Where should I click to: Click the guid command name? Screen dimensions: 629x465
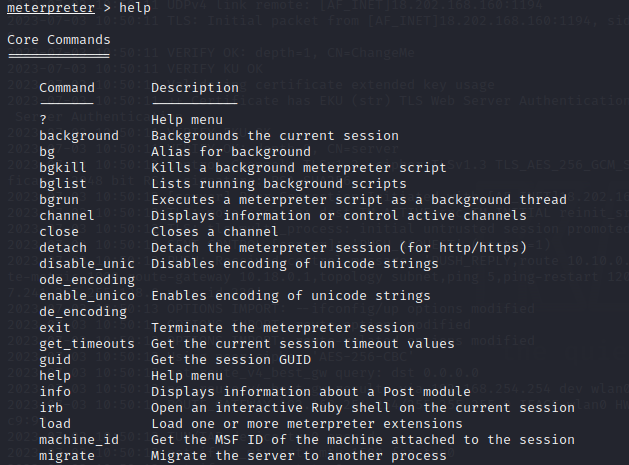pos(55,360)
